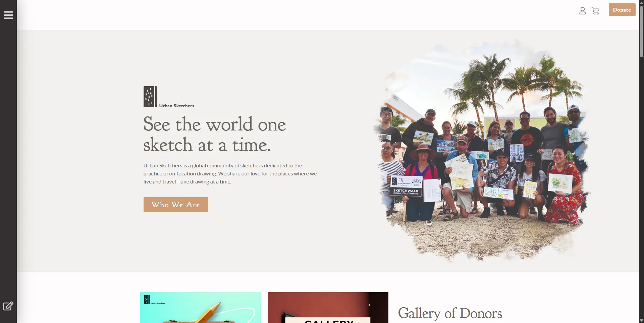Screen dimensions: 644x323
Task: Open the Who We Are button
Action: (176, 205)
